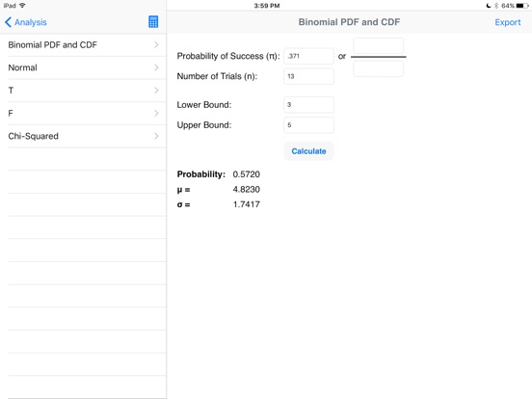Select the Normal distribution item
The width and height of the screenshot is (532, 399).
tap(83, 67)
